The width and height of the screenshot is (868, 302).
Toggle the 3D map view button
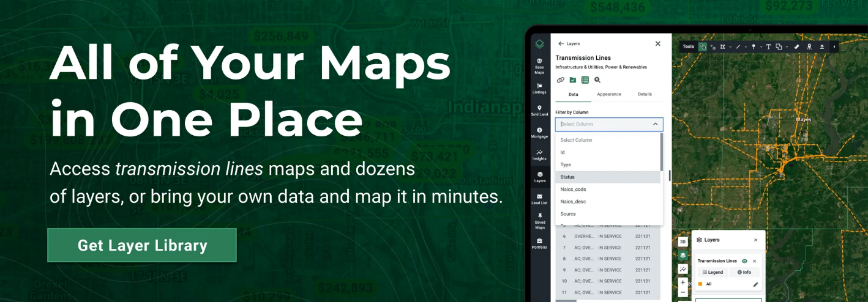pos(683,241)
